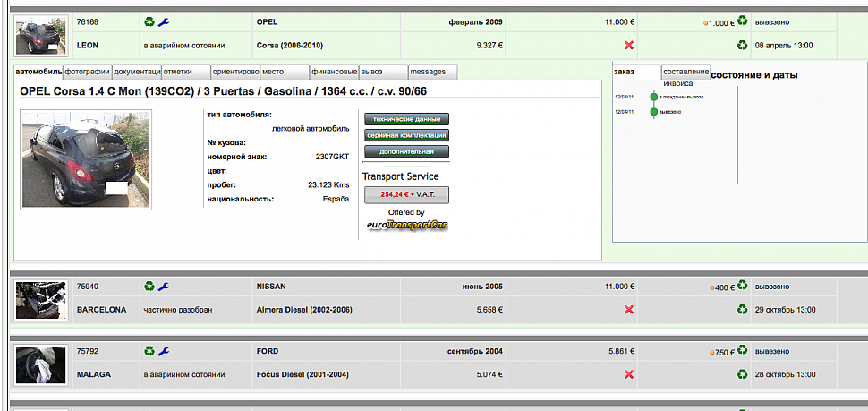Image resolution: width=868 pixels, height=411 pixels.
Task: Click the lot number 75940
Action: tap(88, 287)
